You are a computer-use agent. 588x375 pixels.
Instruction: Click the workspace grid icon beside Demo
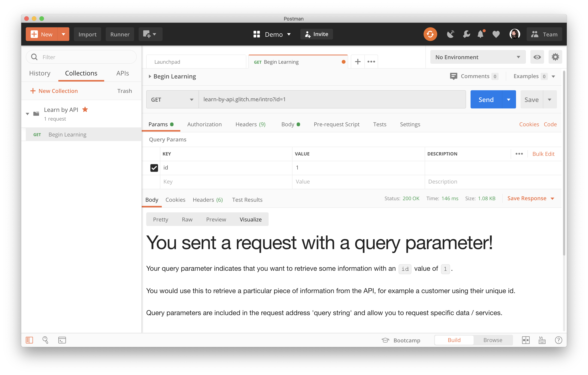(x=256, y=34)
